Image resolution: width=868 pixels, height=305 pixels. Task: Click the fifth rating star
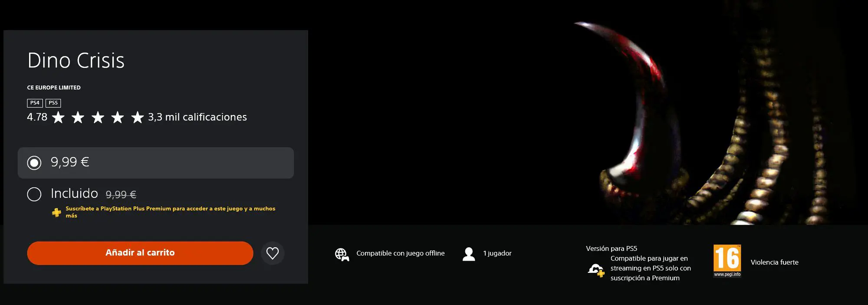tap(138, 117)
